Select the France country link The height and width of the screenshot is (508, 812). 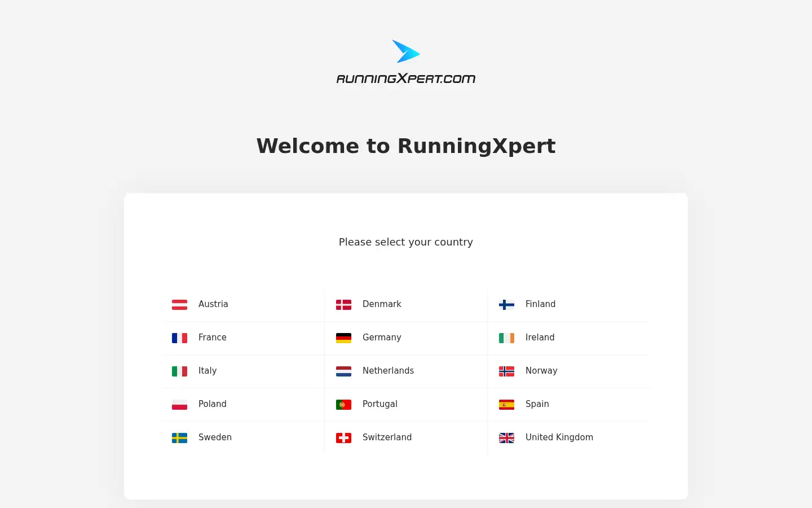pos(213,338)
